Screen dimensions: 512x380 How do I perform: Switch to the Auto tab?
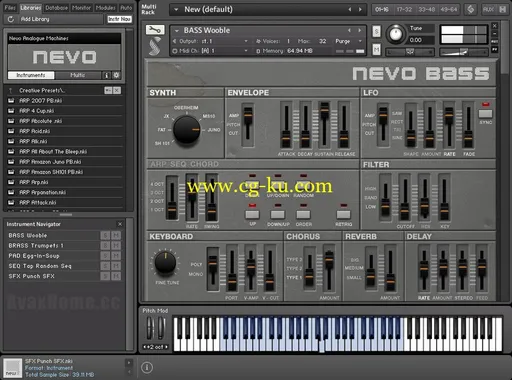pyautogui.click(x=126, y=8)
